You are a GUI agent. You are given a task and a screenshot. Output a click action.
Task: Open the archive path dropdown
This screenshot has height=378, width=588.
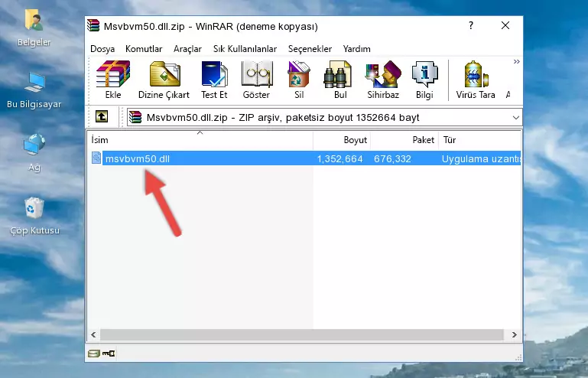[516, 118]
